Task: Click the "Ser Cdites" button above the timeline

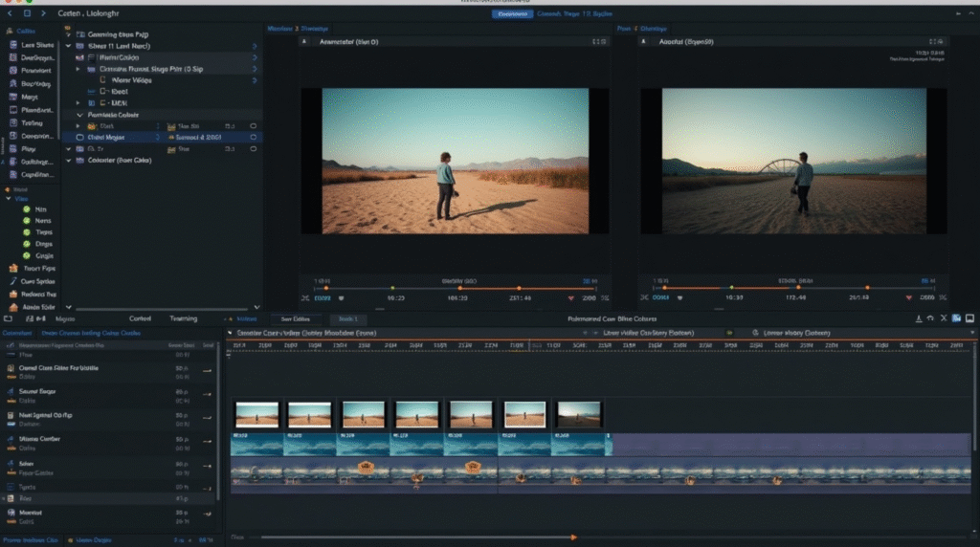Action: point(295,318)
